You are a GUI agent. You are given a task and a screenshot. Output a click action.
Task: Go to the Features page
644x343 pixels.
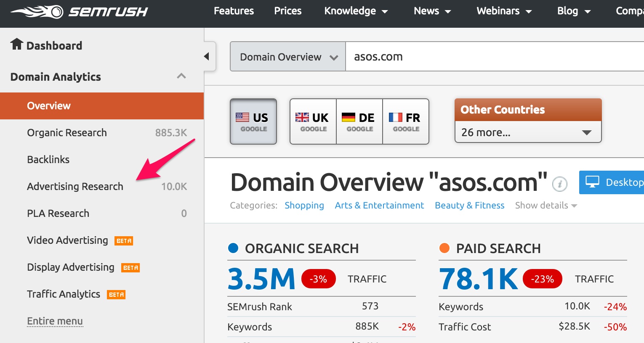(234, 11)
